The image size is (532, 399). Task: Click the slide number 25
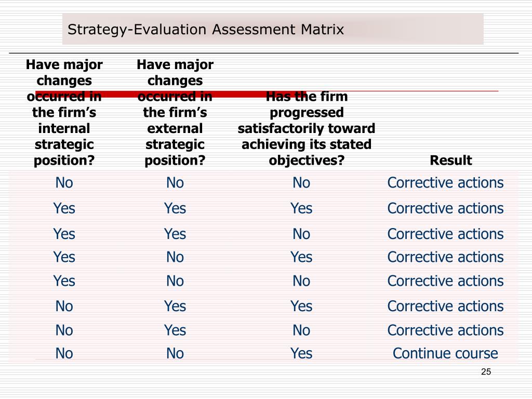click(x=486, y=372)
